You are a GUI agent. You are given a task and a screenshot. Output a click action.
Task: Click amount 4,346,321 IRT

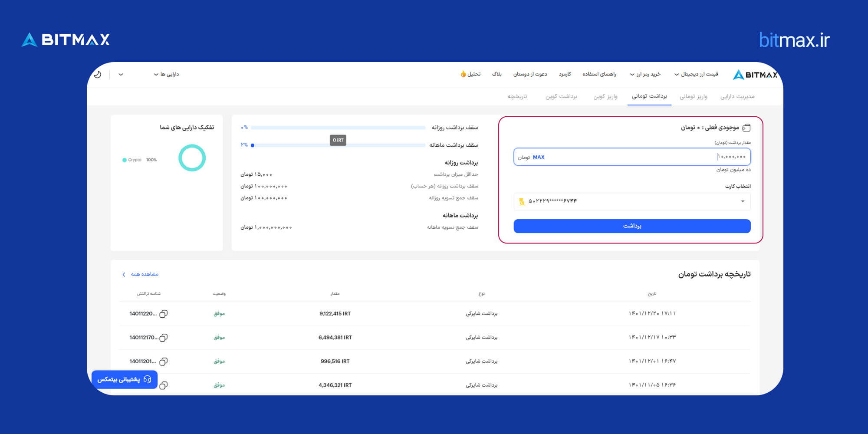click(x=335, y=385)
